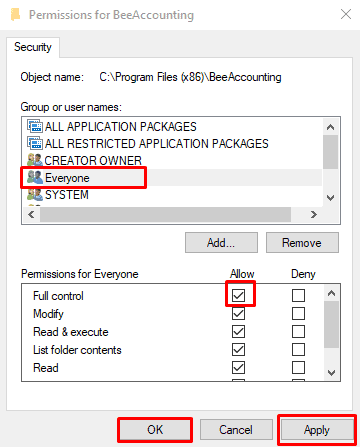This screenshot has width=360, height=447.
Task: Click permissions list scroll down arrow
Action: [x=331, y=372]
